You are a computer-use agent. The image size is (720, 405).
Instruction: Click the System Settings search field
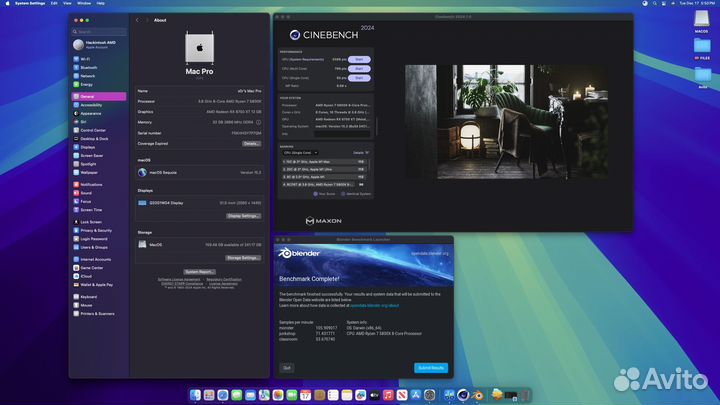tap(99, 32)
